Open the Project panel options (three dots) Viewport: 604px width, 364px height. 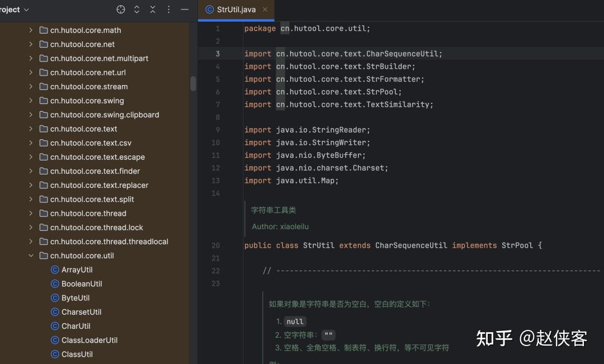click(x=168, y=10)
